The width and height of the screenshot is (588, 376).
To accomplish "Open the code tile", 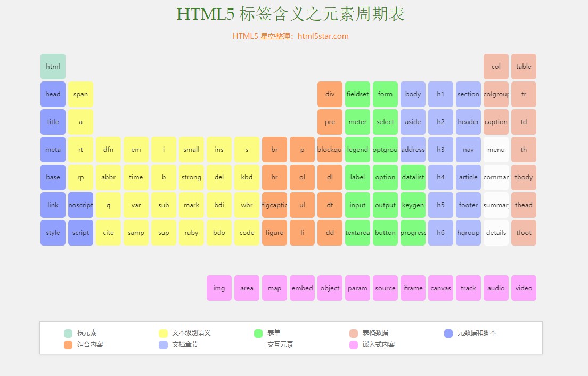I will click(x=247, y=233).
